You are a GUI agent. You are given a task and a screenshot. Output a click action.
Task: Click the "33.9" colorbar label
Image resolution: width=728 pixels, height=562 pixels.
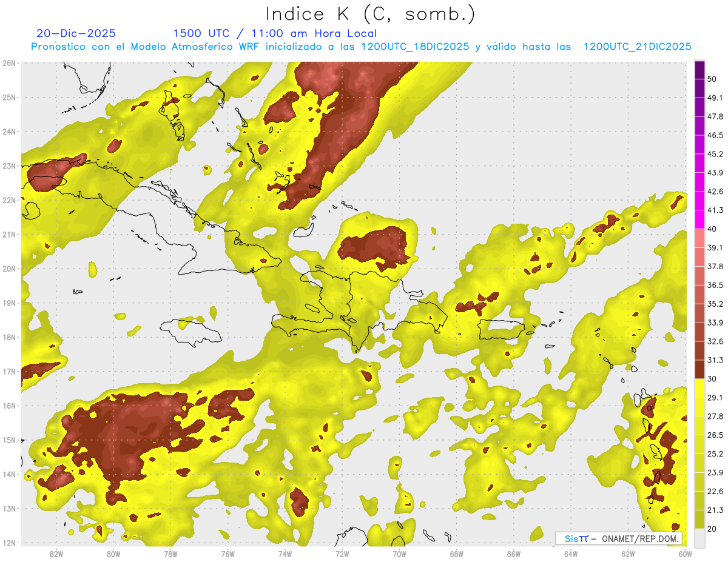pyautogui.click(x=715, y=323)
